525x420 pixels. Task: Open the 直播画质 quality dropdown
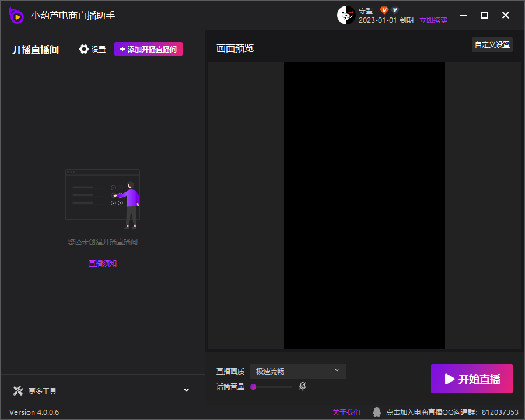[x=298, y=371]
